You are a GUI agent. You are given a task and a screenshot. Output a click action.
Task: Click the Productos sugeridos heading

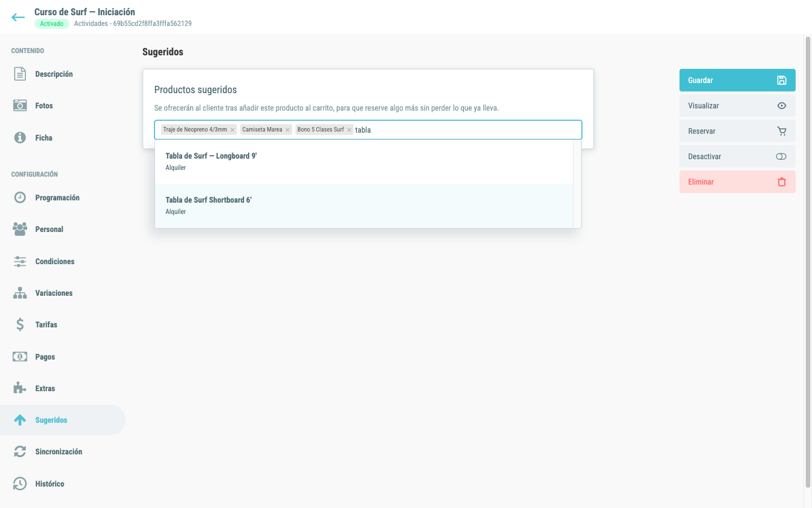(196, 90)
